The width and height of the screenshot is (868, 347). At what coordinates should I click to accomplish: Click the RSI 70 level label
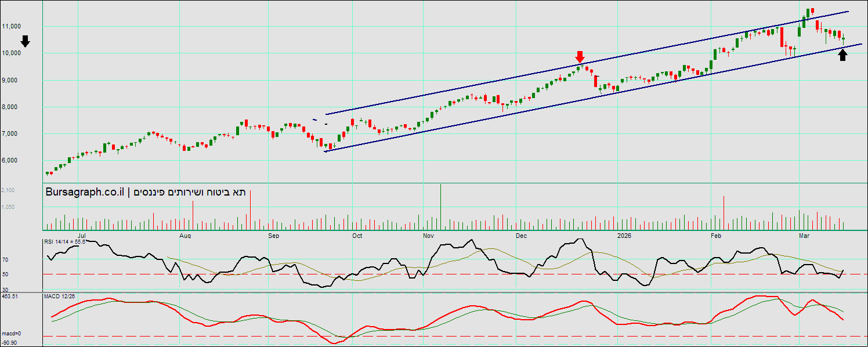(5, 260)
